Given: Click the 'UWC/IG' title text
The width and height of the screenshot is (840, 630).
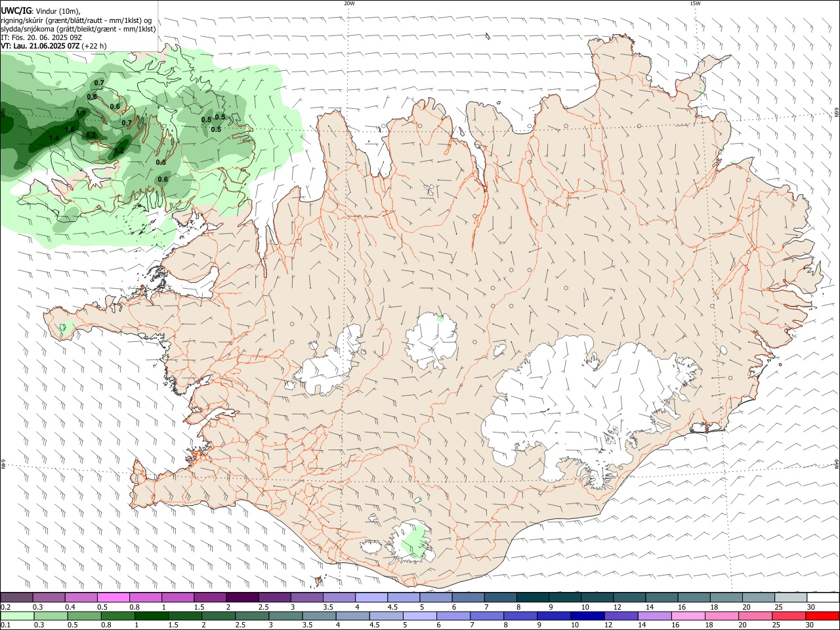Looking at the screenshot, I should 16,10.
